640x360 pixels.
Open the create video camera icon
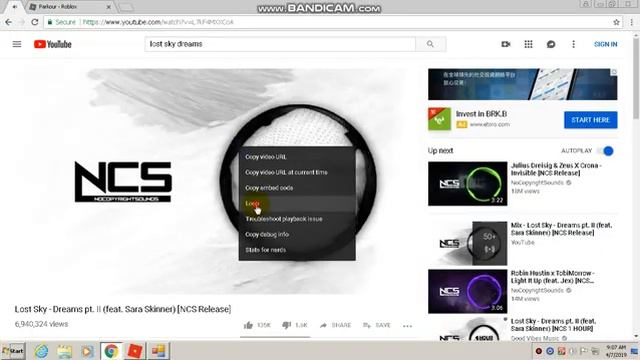pos(506,44)
